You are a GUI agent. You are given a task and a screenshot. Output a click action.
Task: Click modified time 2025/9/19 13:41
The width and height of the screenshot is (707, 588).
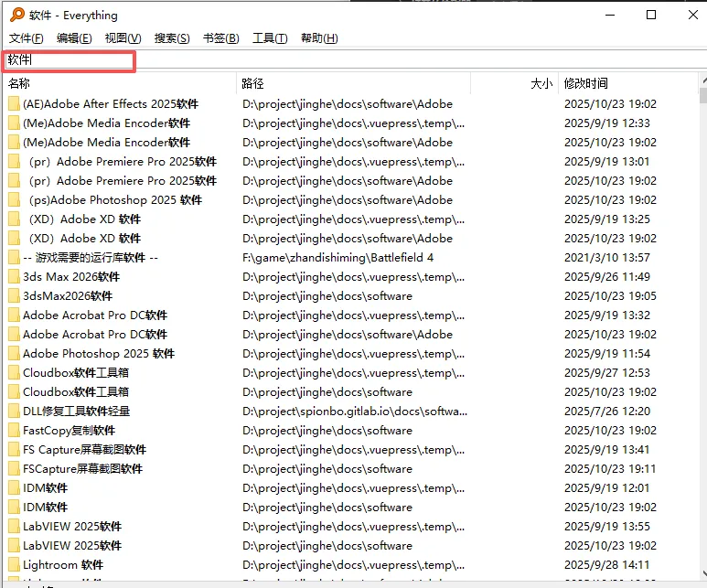607,450
